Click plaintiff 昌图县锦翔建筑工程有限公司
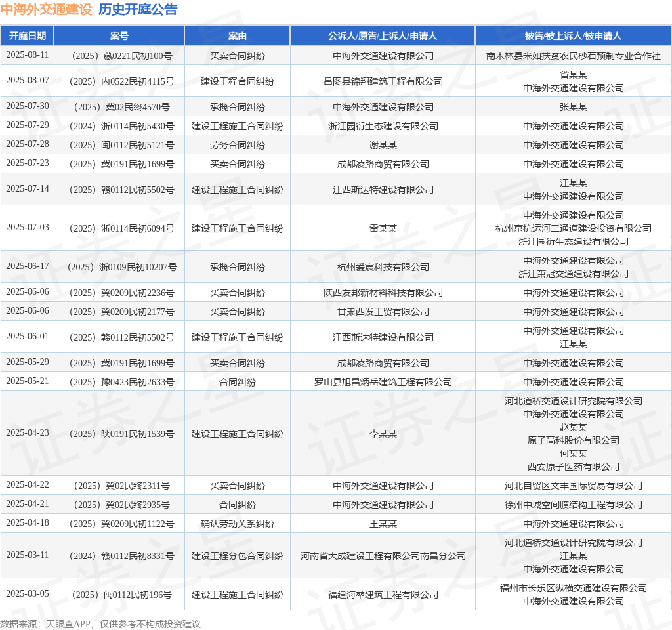This screenshot has height=630, width=672. [x=383, y=81]
